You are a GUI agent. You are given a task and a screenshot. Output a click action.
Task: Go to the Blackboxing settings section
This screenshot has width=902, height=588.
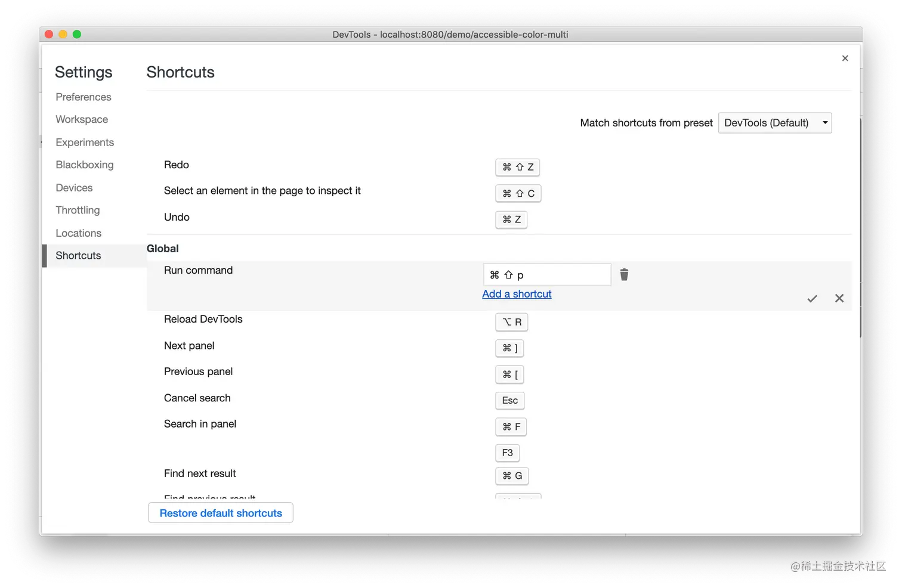pos(84,165)
